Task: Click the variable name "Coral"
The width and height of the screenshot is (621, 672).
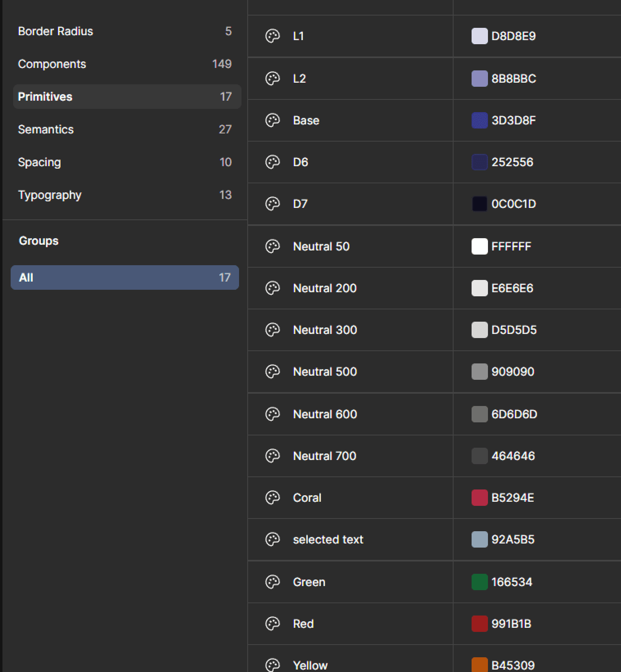Action: coord(307,498)
